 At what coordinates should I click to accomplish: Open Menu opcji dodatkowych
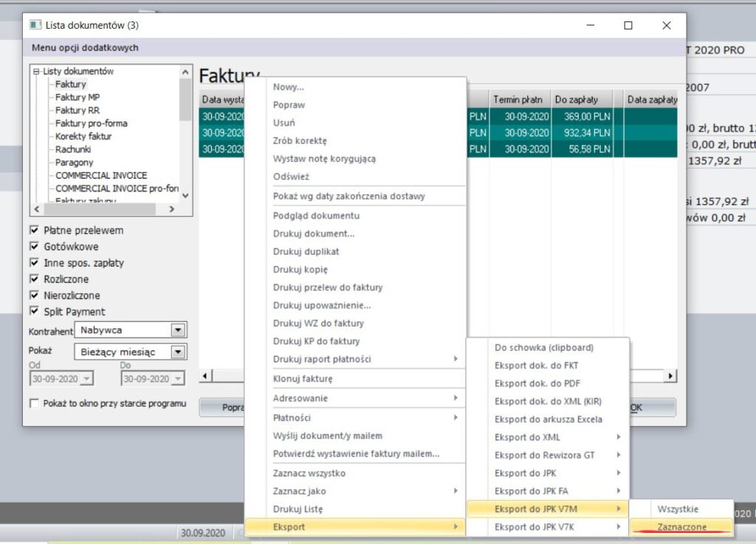pos(85,48)
